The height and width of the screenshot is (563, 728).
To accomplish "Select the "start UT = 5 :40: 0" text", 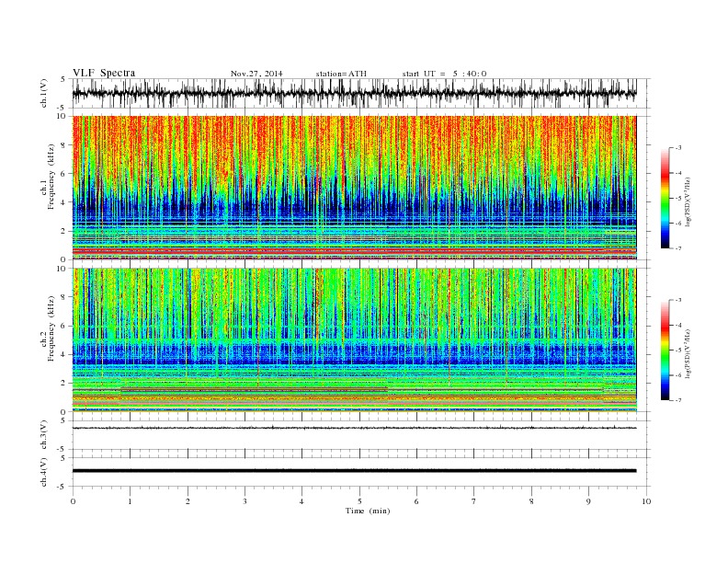I will [x=444, y=74].
